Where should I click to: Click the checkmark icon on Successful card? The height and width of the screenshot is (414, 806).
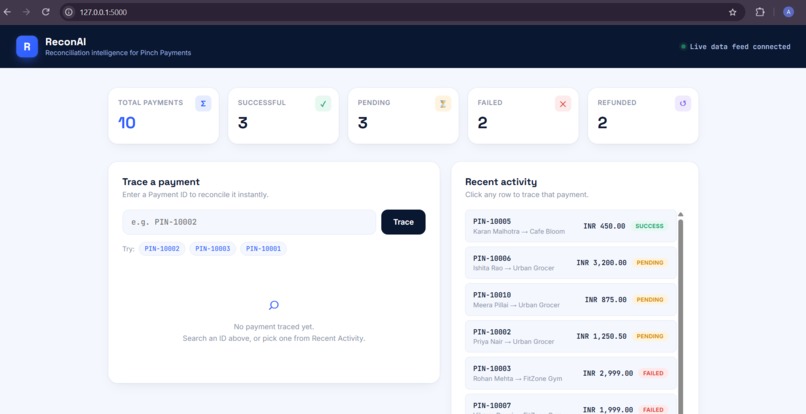point(323,103)
